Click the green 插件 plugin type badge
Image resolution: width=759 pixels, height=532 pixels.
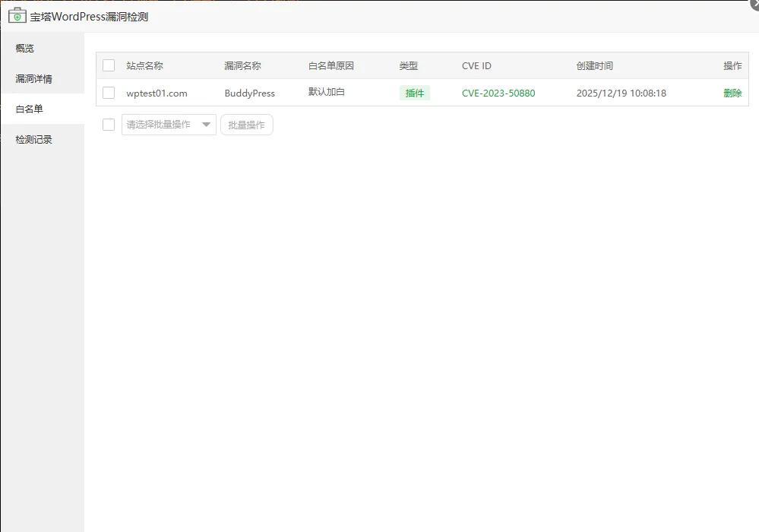415,93
